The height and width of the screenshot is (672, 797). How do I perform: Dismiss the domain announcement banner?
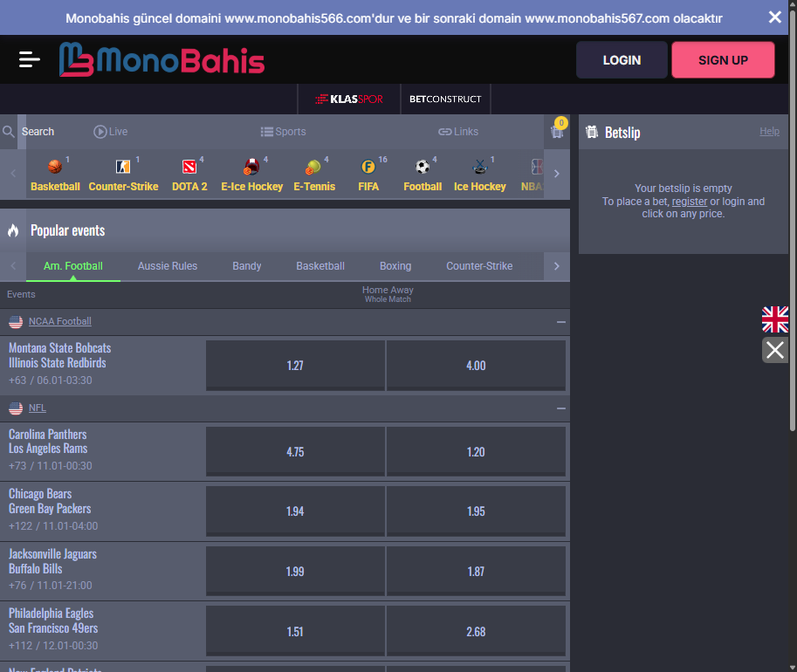pos(774,17)
